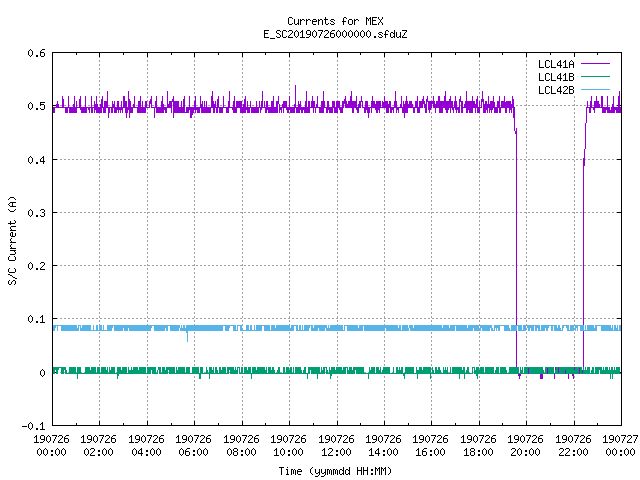The height and width of the screenshot is (480, 640).
Task: Click the y-axis tick label 0.5
Action: click(x=36, y=106)
